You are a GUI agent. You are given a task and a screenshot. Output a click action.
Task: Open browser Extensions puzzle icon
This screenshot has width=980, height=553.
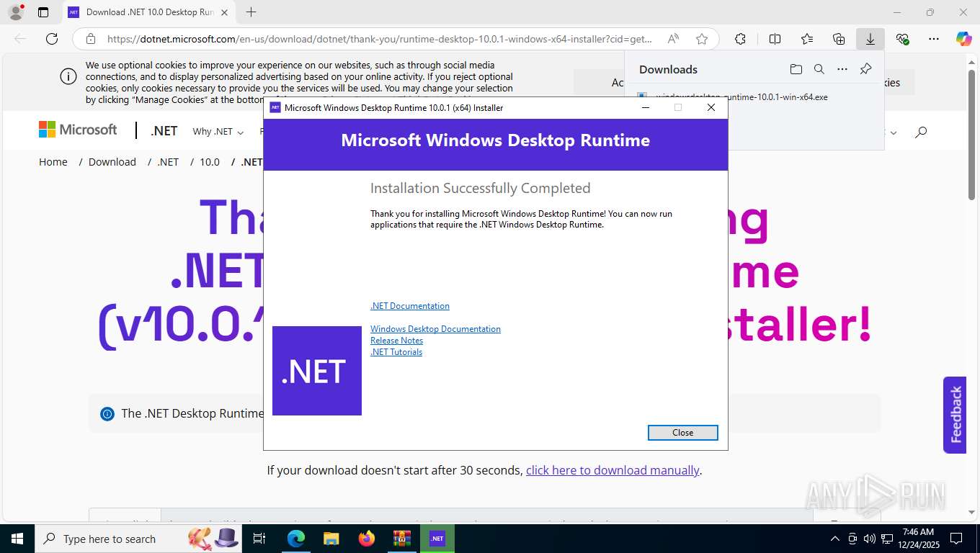pyautogui.click(x=740, y=39)
